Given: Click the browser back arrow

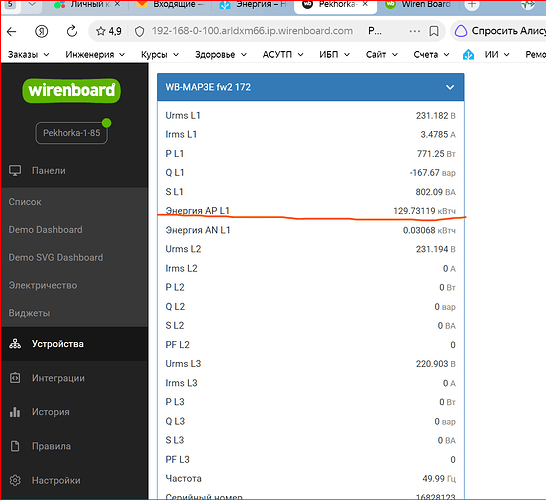Looking at the screenshot, I should point(12,32).
